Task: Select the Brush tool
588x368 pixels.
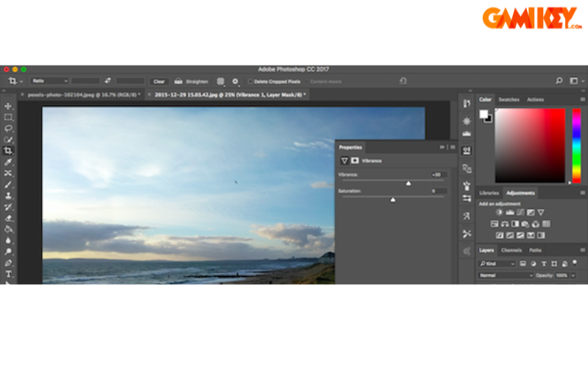Action: (x=8, y=185)
